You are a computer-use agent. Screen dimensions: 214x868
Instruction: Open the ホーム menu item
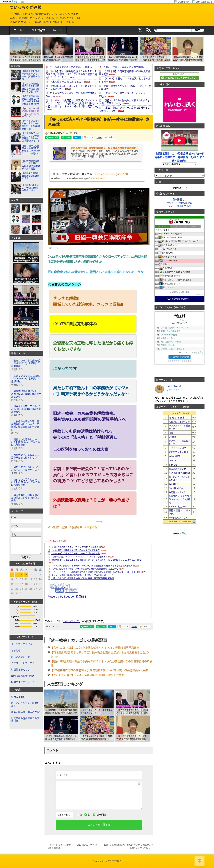(18, 30)
